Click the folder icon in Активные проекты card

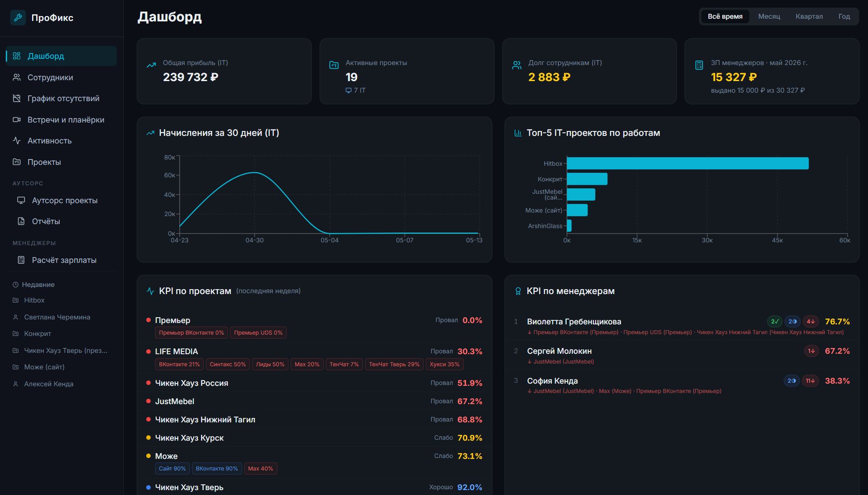[334, 65]
